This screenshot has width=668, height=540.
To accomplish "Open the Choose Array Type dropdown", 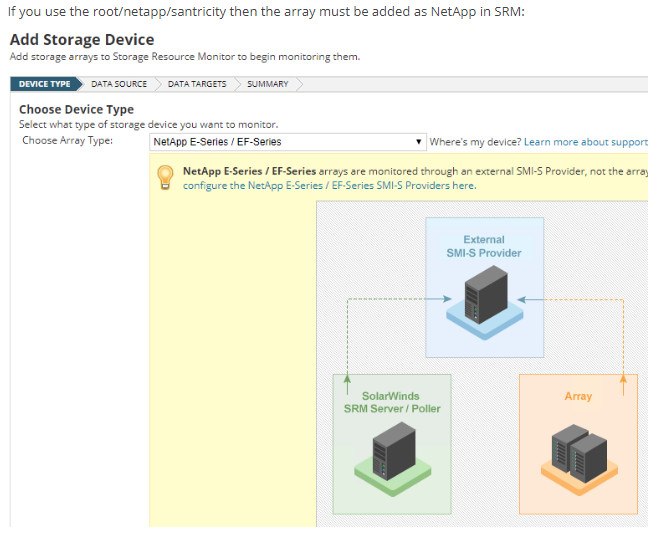I will (288, 142).
